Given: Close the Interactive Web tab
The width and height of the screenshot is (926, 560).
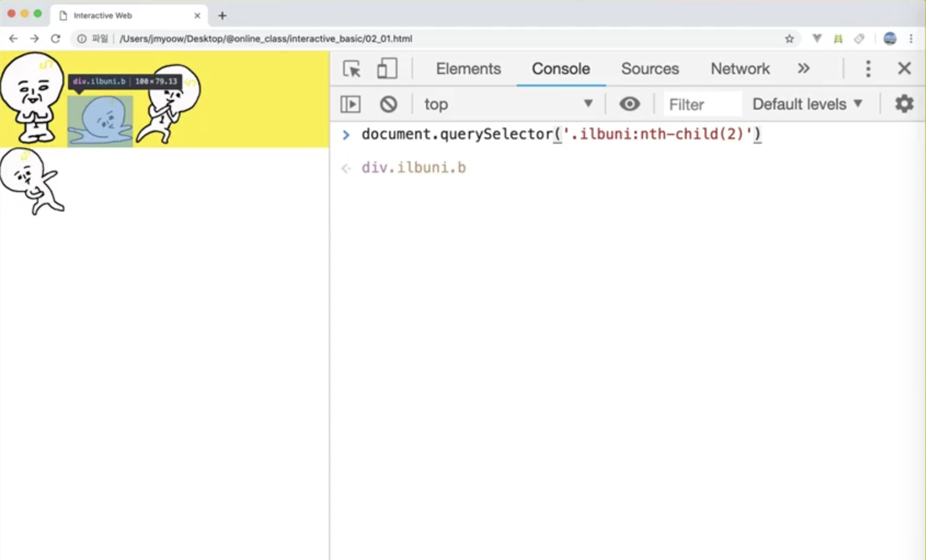Looking at the screenshot, I should pyautogui.click(x=197, y=15).
